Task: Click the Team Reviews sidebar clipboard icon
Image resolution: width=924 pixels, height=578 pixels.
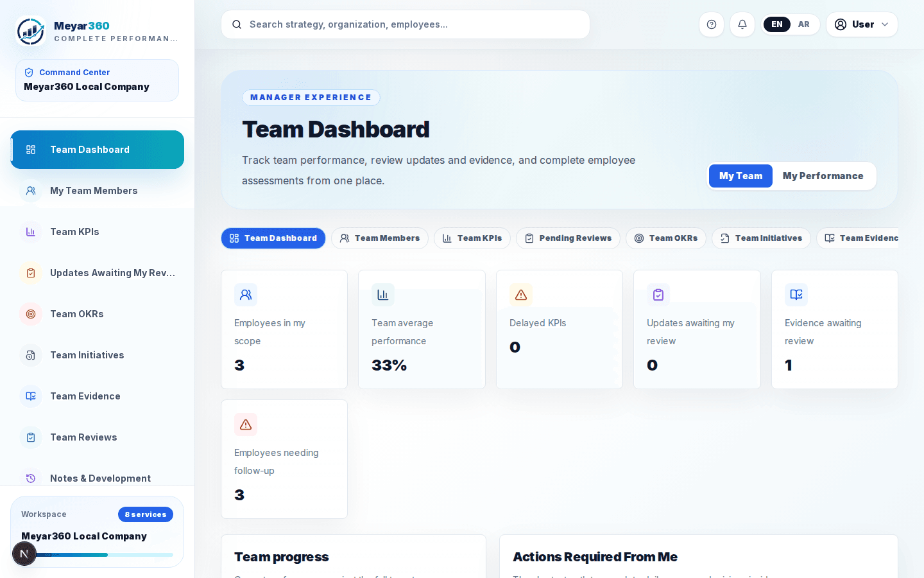Action: (x=31, y=437)
